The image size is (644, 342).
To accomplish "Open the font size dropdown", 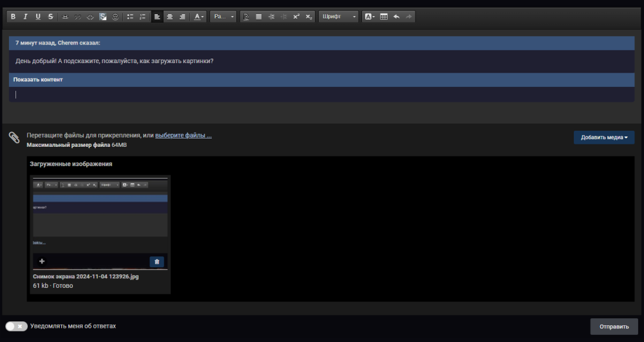I will click(x=224, y=17).
